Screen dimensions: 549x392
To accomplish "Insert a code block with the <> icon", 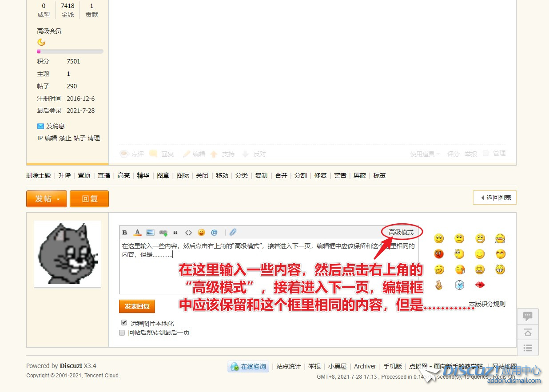I will (188, 233).
